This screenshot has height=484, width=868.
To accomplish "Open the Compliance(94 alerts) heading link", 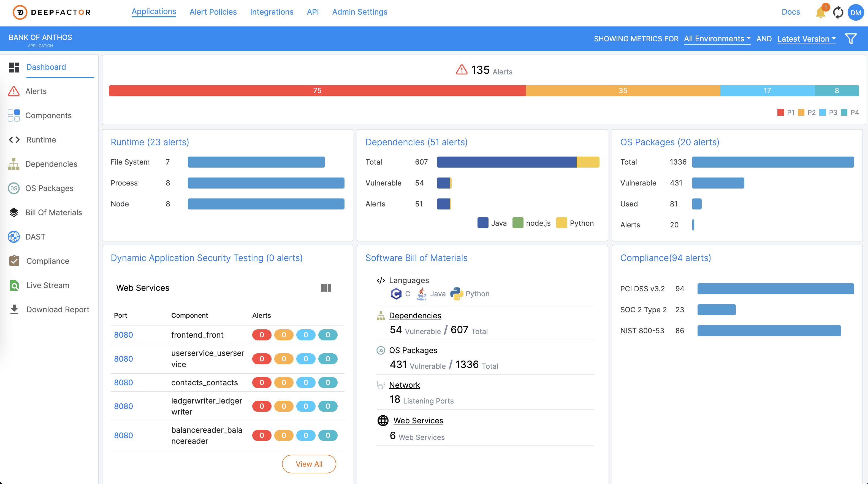I will 666,258.
